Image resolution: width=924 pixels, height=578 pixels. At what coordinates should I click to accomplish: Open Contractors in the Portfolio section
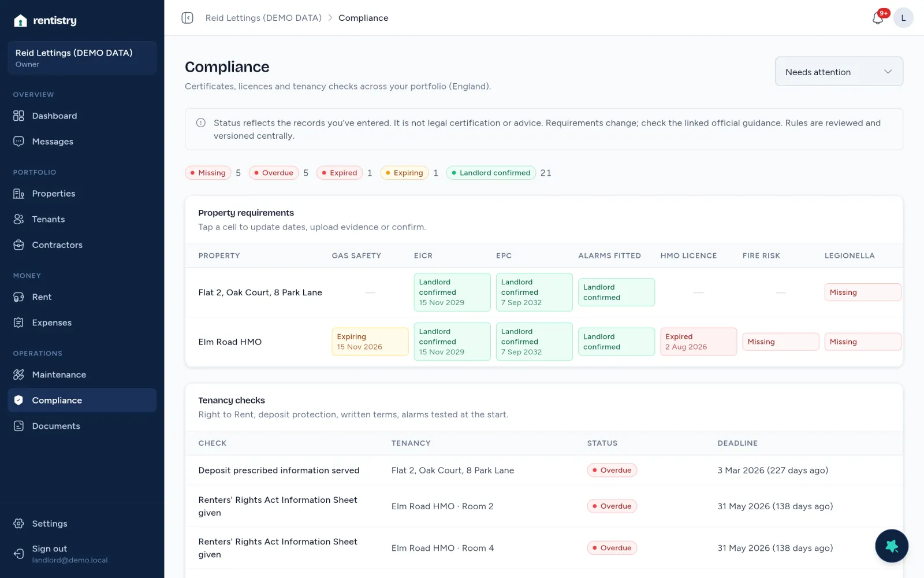[82, 245]
